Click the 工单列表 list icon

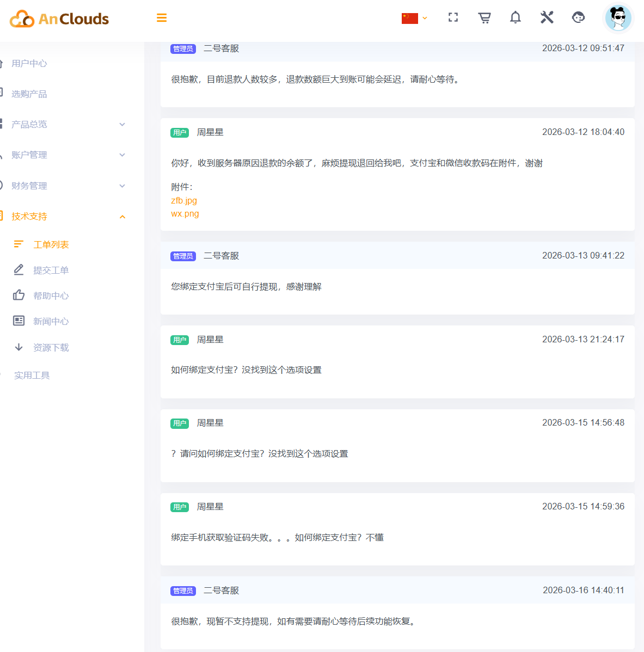pyautogui.click(x=19, y=244)
